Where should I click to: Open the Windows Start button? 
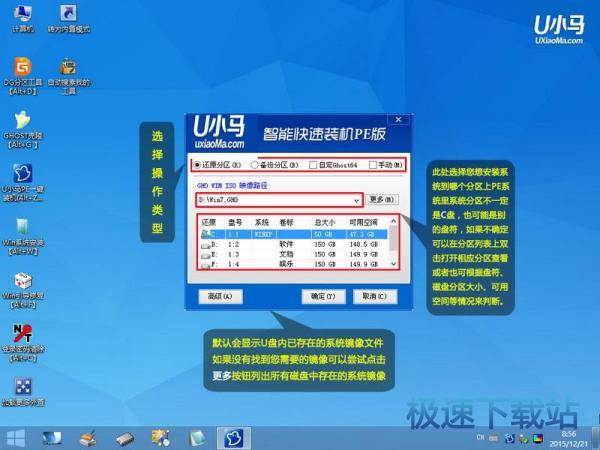(x=15, y=438)
